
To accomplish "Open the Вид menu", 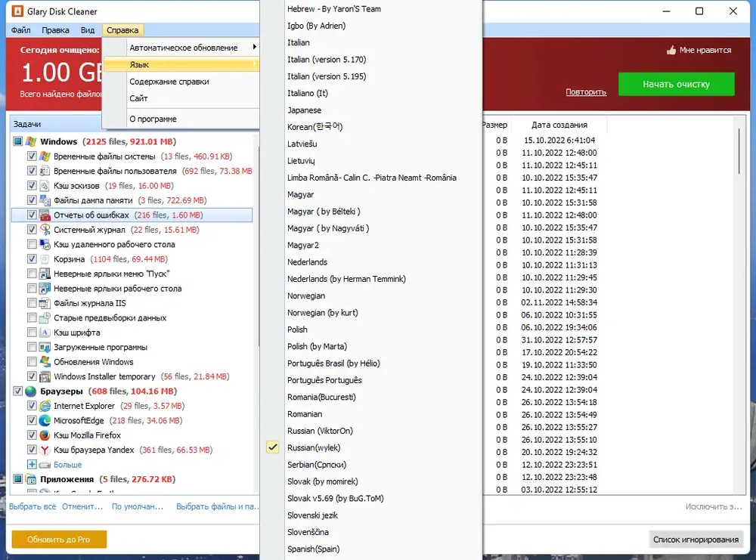I will click(x=88, y=30).
